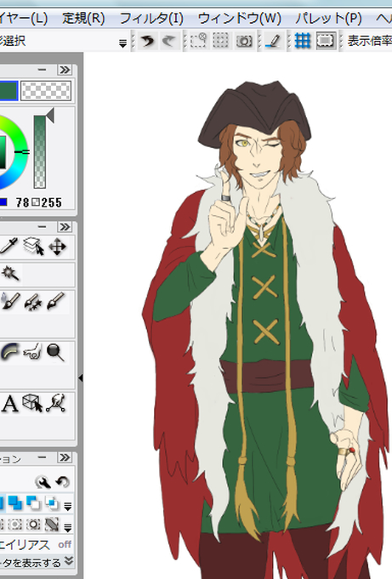Select the 3D object (cube with cursor) tool
Screen dimensions: 392x579
click(x=33, y=403)
